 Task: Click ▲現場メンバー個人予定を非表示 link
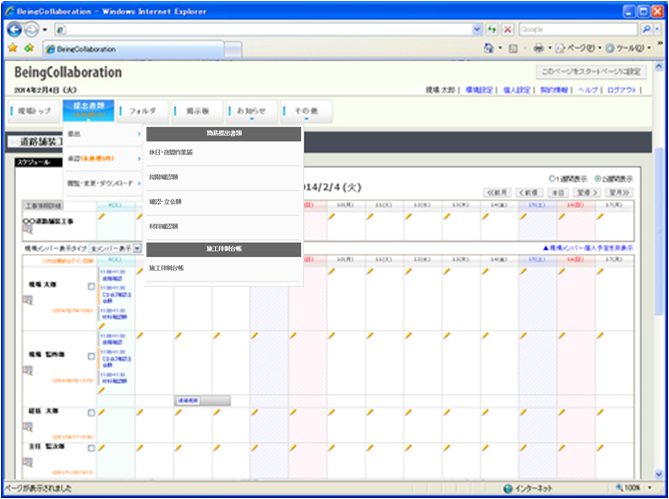pyautogui.click(x=588, y=248)
